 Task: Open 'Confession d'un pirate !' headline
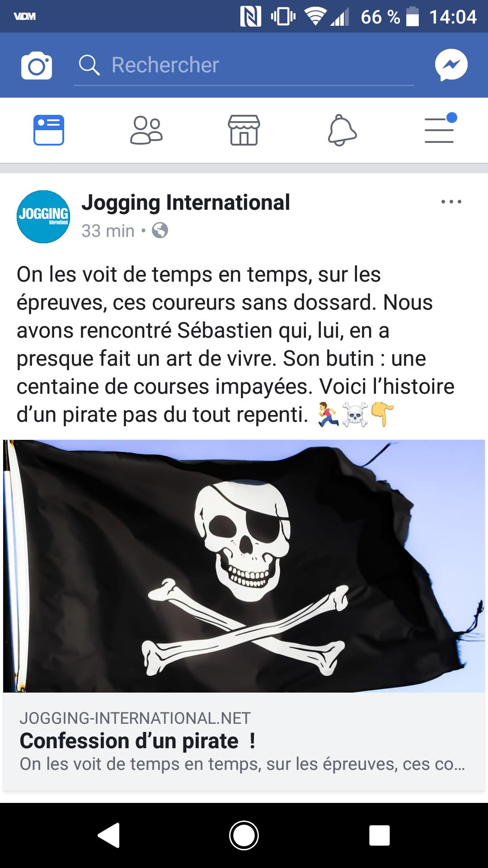pyautogui.click(x=138, y=741)
